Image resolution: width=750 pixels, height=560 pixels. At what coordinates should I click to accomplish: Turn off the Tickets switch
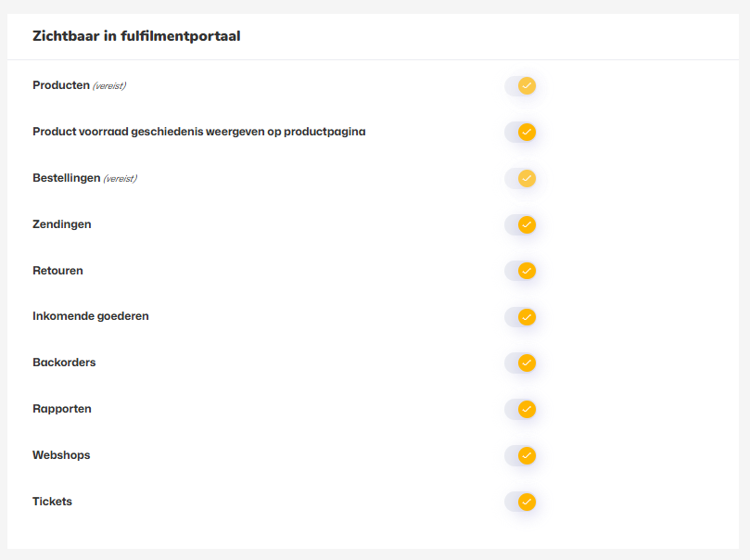click(520, 502)
